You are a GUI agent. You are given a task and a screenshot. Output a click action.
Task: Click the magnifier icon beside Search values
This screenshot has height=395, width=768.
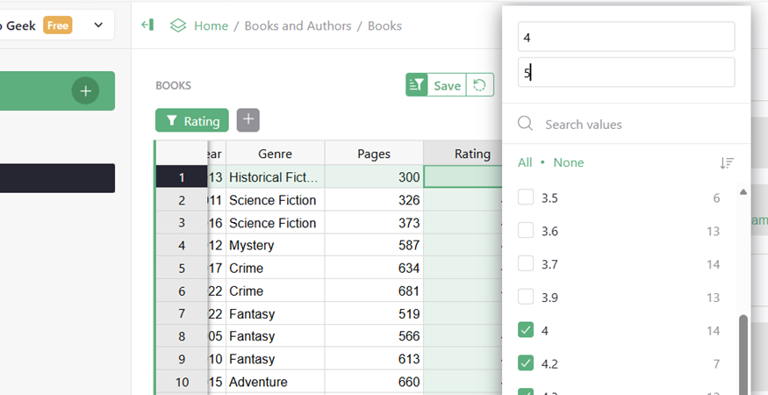[525, 123]
